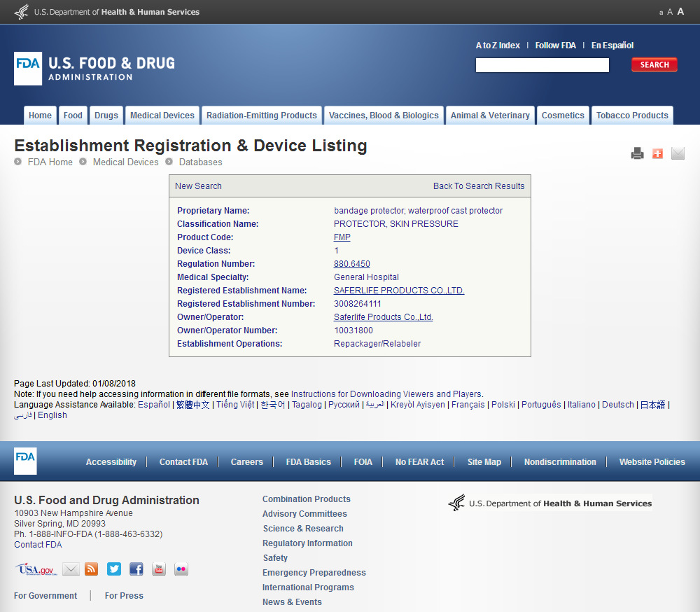Viewport: 700px width, 612px height.
Task: Select medium text size 'A'
Action: click(670, 12)
